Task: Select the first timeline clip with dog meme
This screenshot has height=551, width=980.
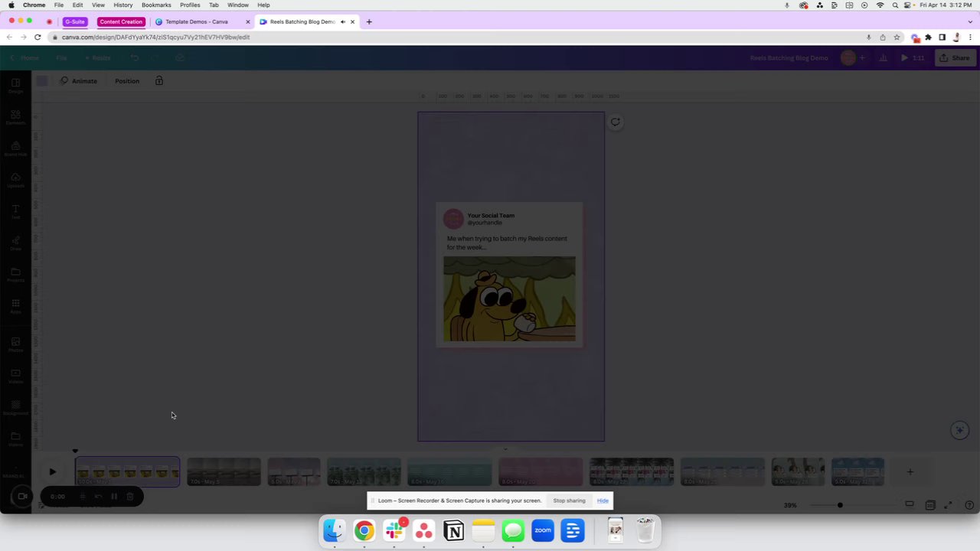Action: 127,472
